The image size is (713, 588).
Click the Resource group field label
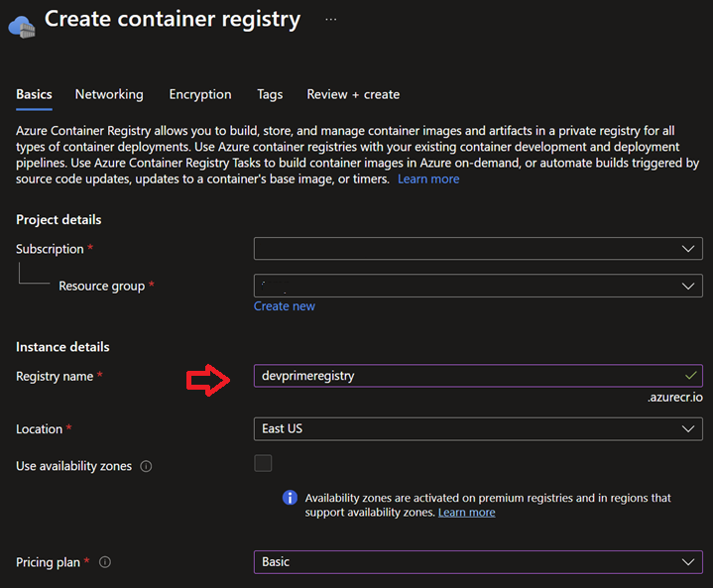point(102,286)
